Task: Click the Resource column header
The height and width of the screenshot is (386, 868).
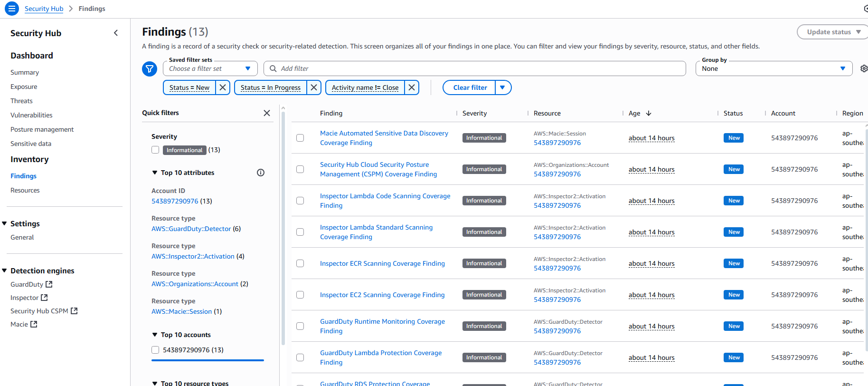Action: click(x=547, y=113)
